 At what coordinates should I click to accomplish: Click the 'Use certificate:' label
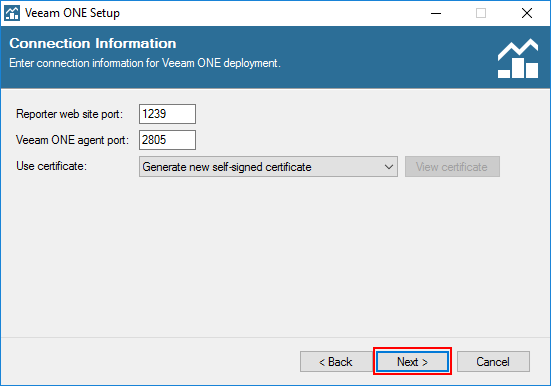point(51,166)
